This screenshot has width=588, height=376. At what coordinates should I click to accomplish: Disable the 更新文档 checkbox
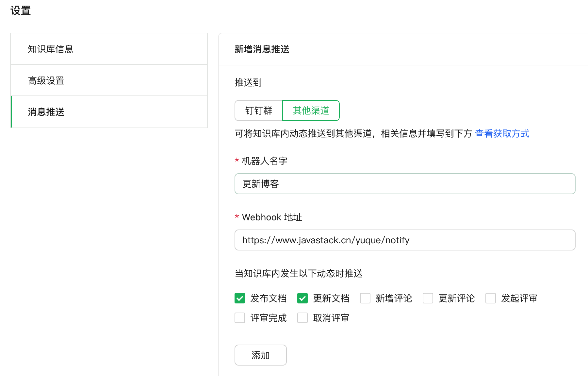point(302,298)
